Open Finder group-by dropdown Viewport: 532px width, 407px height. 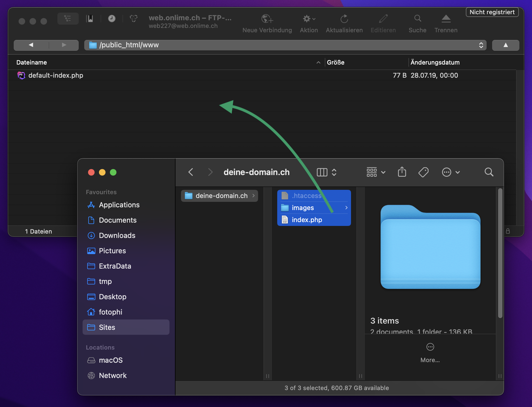click(376, 172)
